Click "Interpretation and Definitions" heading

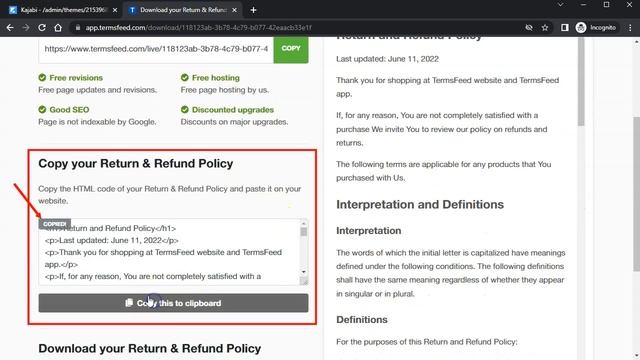point(420,204)
